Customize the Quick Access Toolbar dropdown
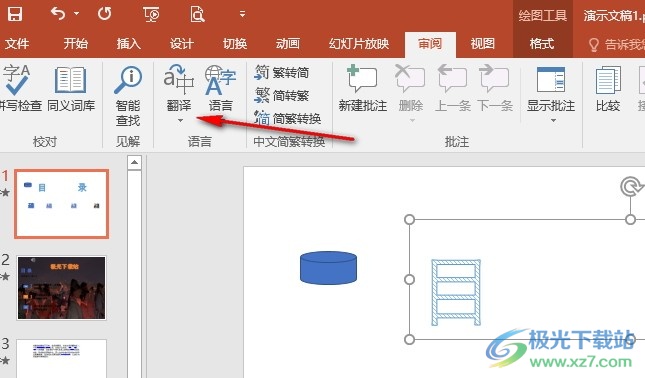 pyautogui.click(x=242, y=14)
